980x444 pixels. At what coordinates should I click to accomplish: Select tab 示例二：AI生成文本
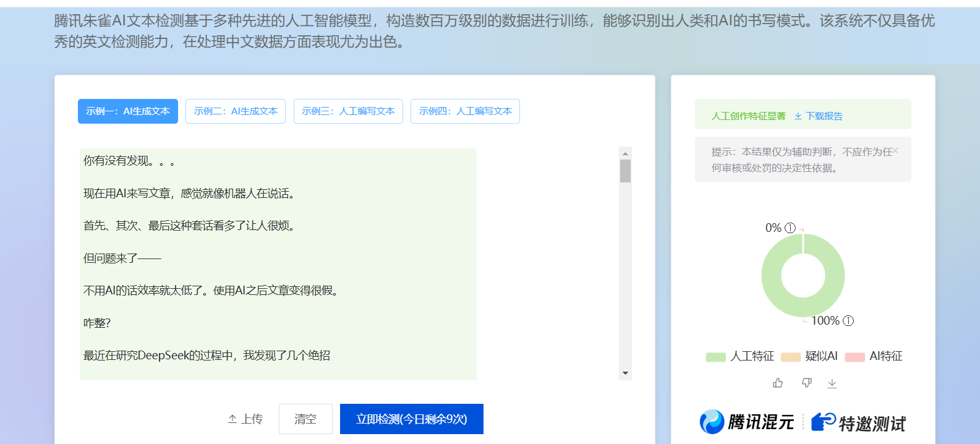(x=236, y=111)
